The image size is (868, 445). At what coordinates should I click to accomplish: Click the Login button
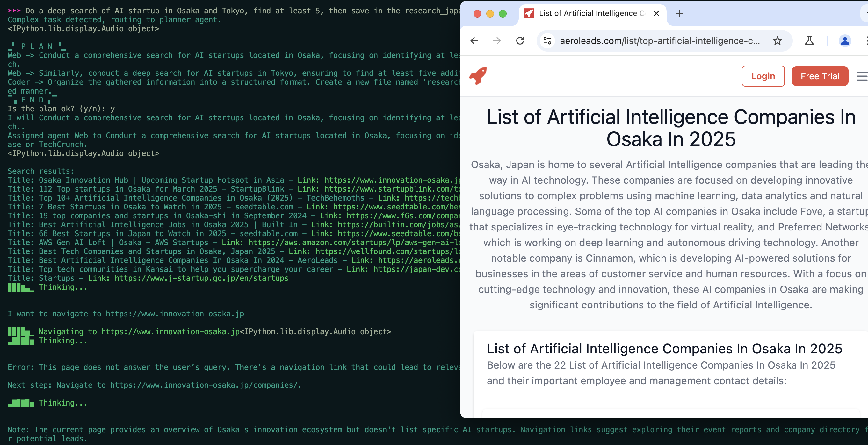[x=763, y=76]
